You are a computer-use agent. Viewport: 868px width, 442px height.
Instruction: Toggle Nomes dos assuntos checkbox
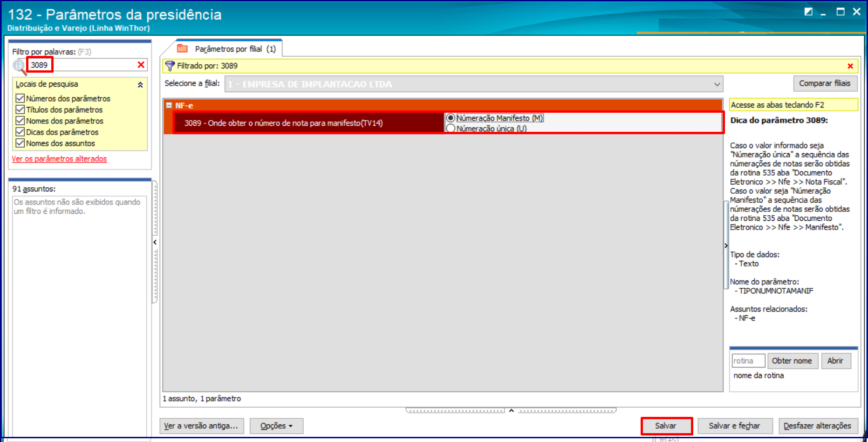pyautogui.click(x=20, y=143)
